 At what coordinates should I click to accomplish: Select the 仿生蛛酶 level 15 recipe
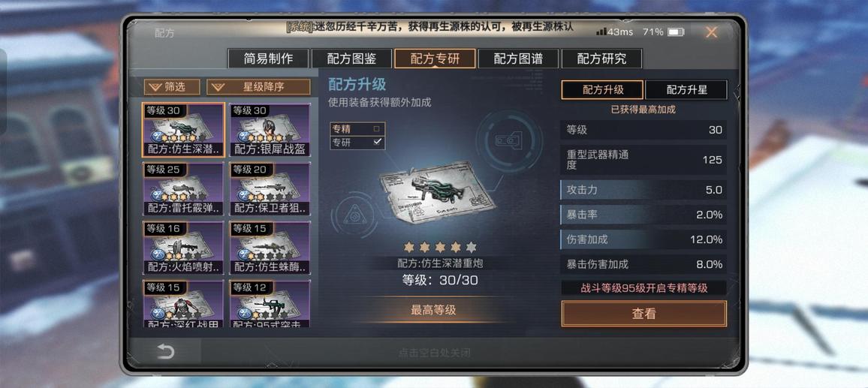[x=270, y=248]
